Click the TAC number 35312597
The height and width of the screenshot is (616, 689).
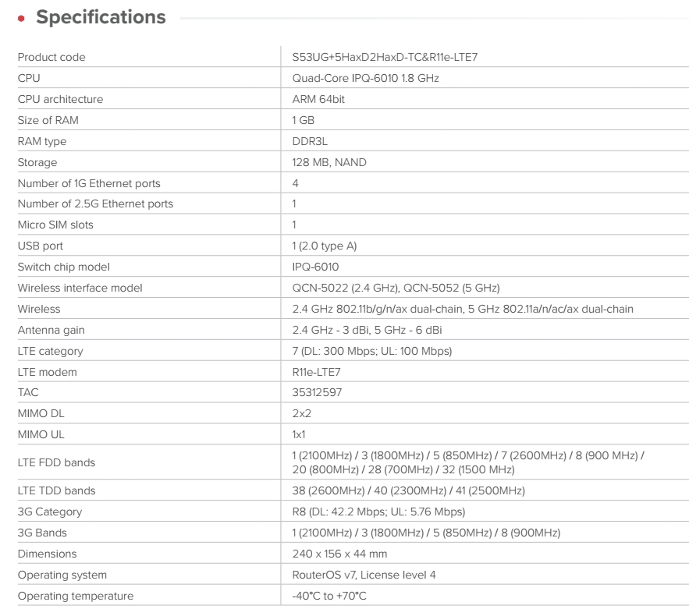point(317,393)
